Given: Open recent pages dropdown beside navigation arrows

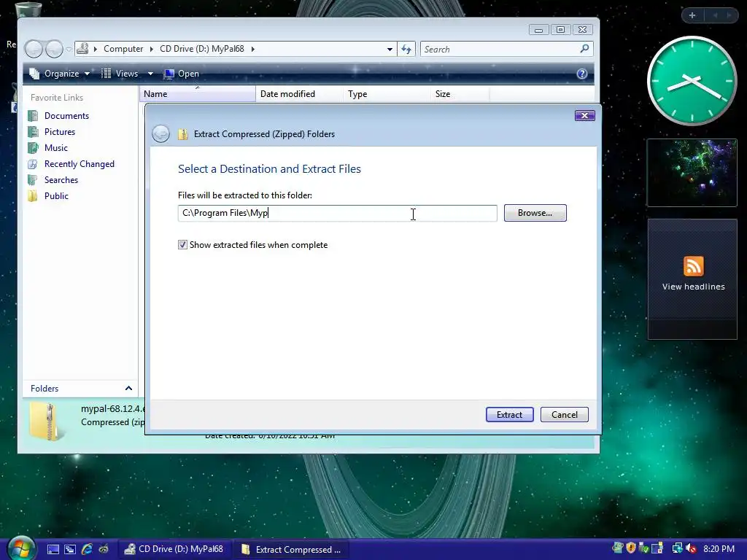Looking at the screenshot, I should coord(69,49).
